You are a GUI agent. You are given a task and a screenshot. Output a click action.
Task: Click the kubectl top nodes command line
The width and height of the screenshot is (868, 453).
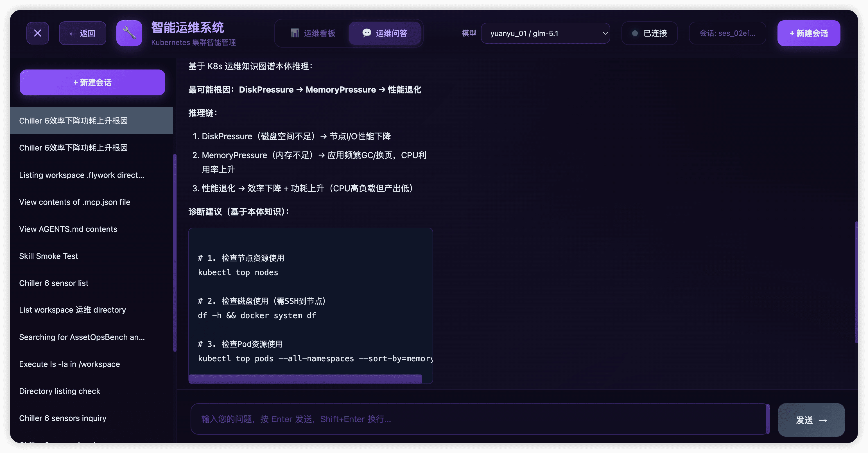click(238, 272)
